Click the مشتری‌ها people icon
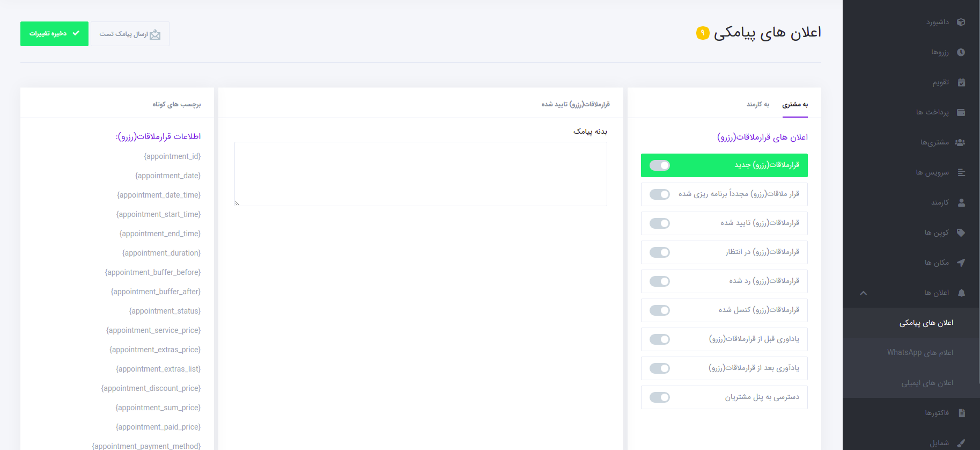Viewport: 980px width, 450px height. click(x=960, y=142)
